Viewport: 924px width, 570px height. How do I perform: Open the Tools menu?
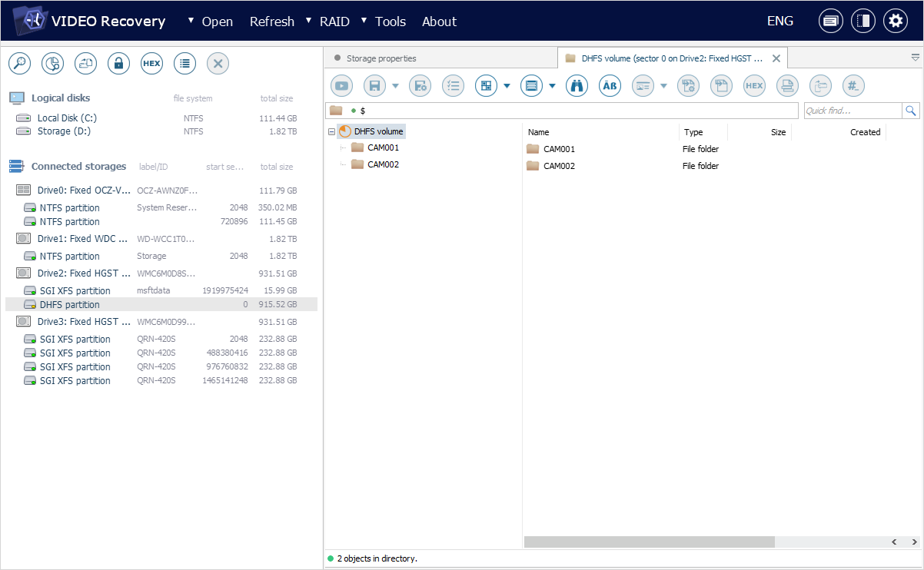coord(390,22)
